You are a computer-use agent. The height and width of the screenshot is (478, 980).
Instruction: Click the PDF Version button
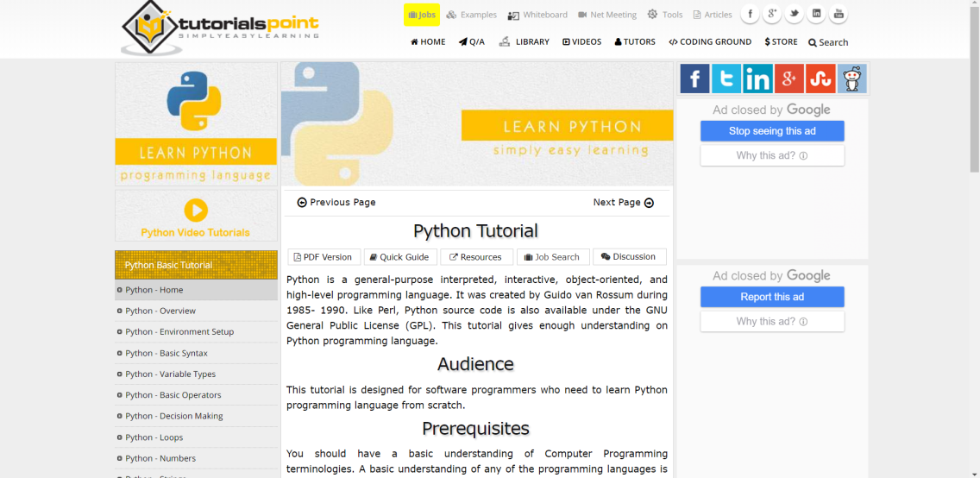(324, 257)
